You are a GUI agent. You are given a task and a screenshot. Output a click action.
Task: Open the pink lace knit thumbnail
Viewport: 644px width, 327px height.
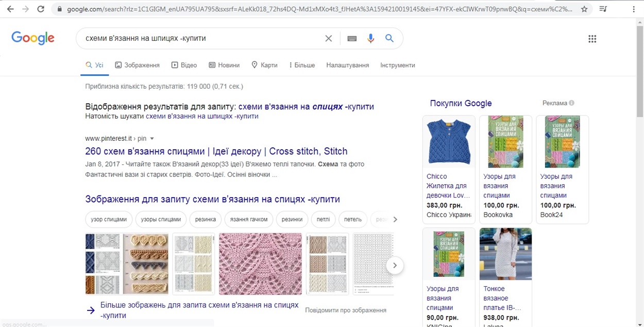[260, 264]
